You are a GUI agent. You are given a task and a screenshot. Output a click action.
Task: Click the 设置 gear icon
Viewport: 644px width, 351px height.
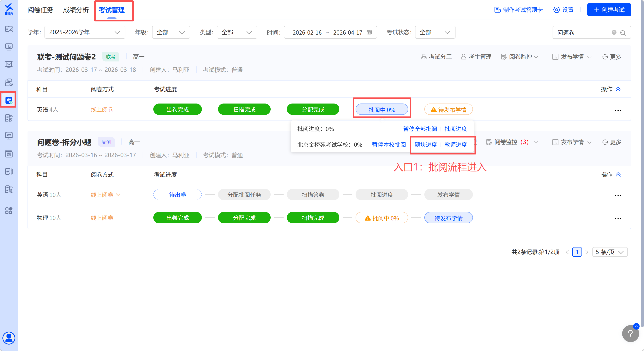(556, 10)
